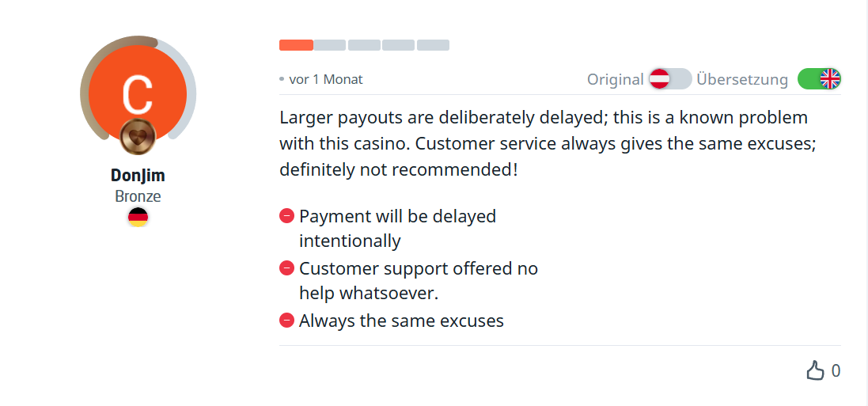
Task: Click the red minus icon beside 'Always the same excuses'
Action: tap(286, 321)
